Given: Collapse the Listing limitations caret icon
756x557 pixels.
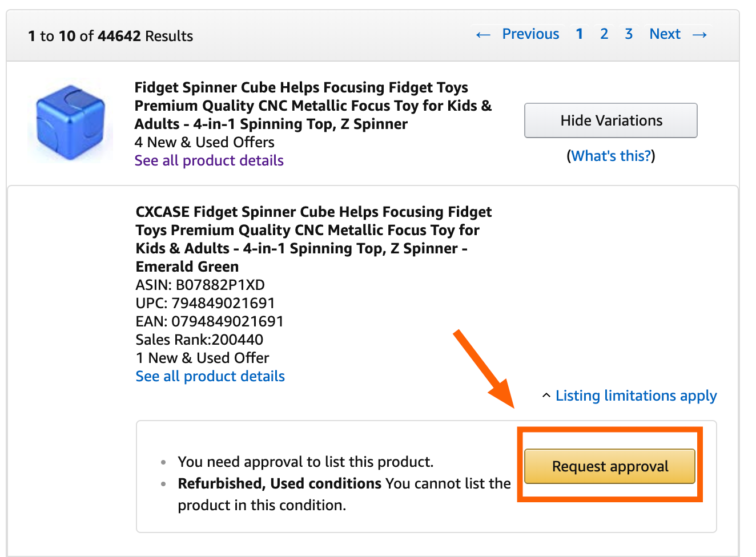Looking at the screenshot, I should tap(546, 395).
